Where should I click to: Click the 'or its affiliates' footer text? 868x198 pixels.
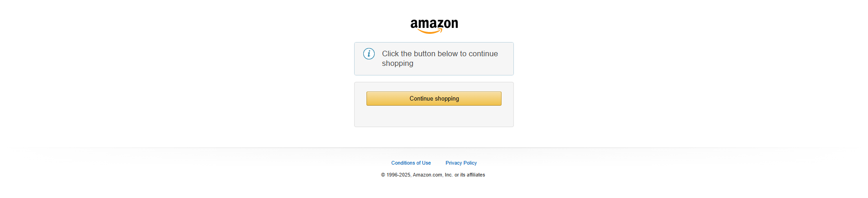[x=470, y=175]
